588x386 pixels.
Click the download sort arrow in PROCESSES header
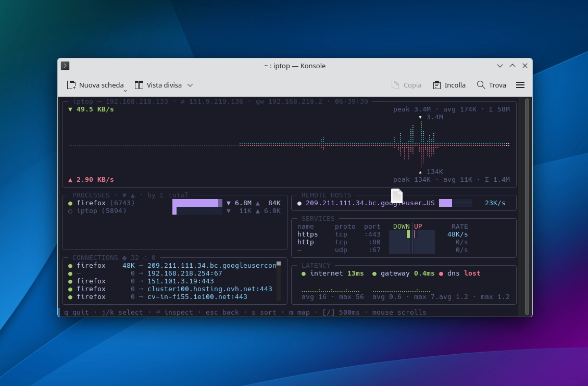pos(124,195)
